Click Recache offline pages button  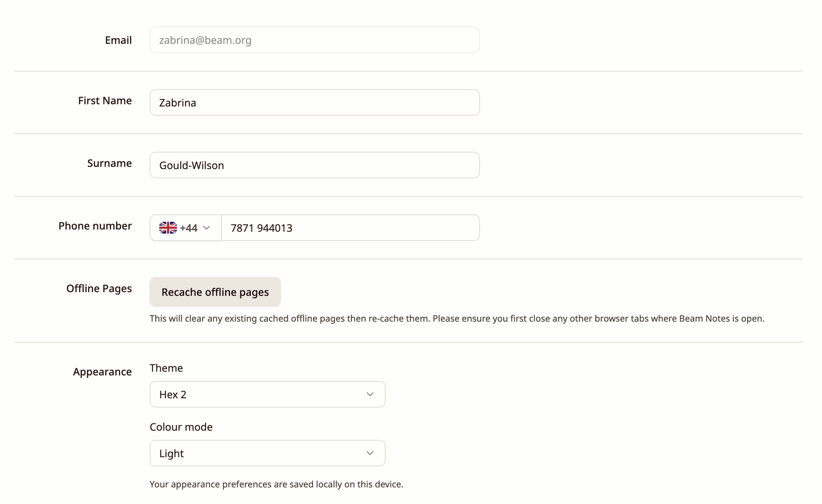click(215, 292)
